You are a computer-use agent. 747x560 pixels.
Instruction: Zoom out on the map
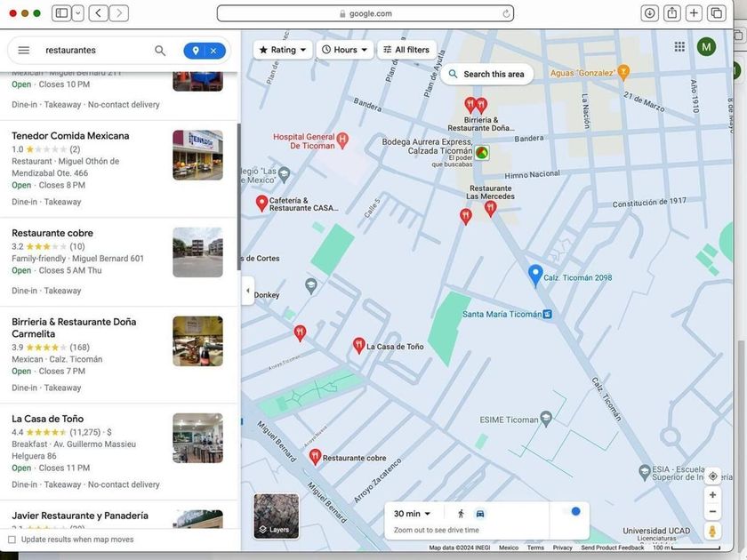click(x=712, y=512)
